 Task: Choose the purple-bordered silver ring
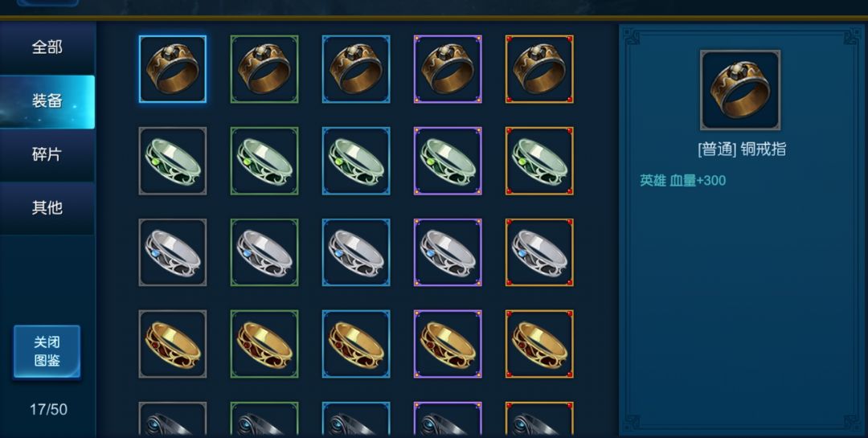pyautogui.click(x=448, y=252)
